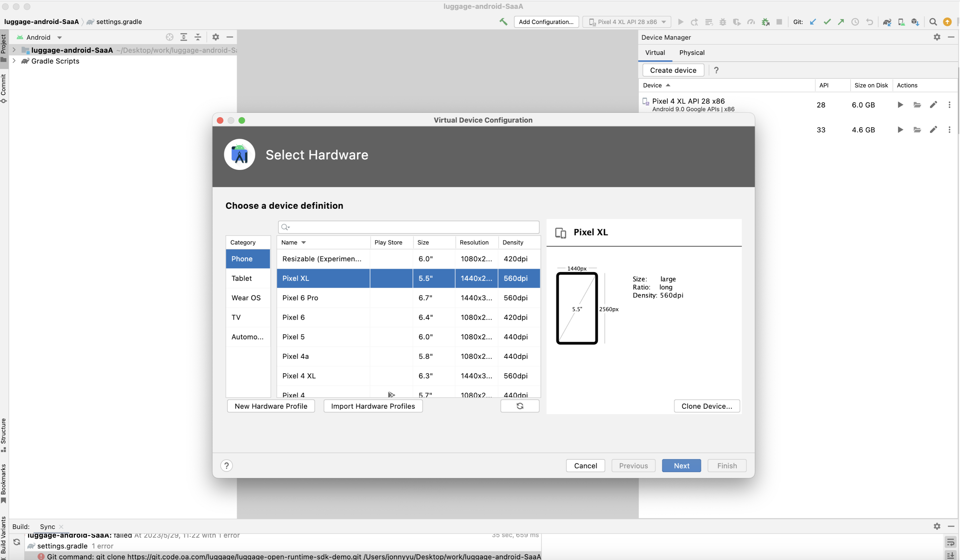This screenshot has width=960, height=560.
Task: Click the Git update project arrow
Action: (813, 22)
